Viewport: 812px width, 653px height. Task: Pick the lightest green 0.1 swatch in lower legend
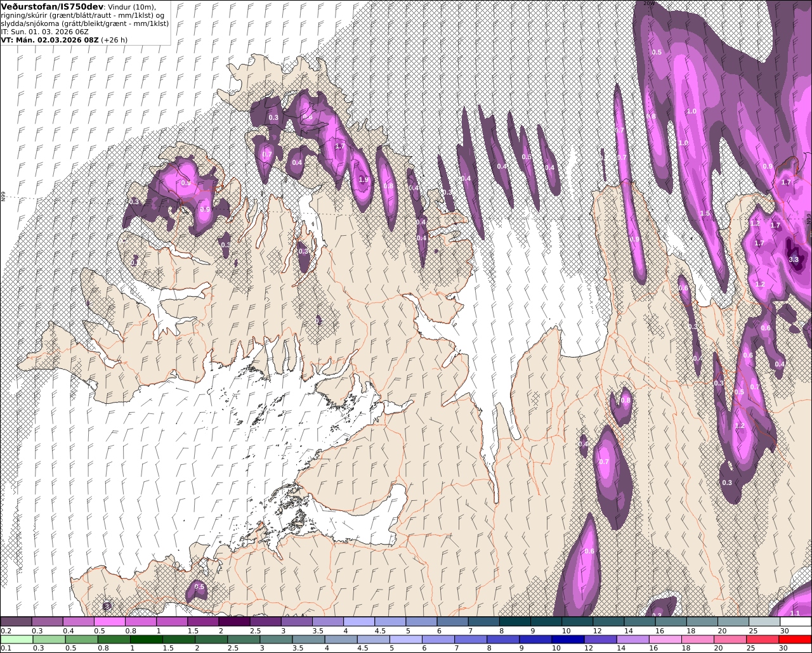pyautogui.click(x=16, y=640)
